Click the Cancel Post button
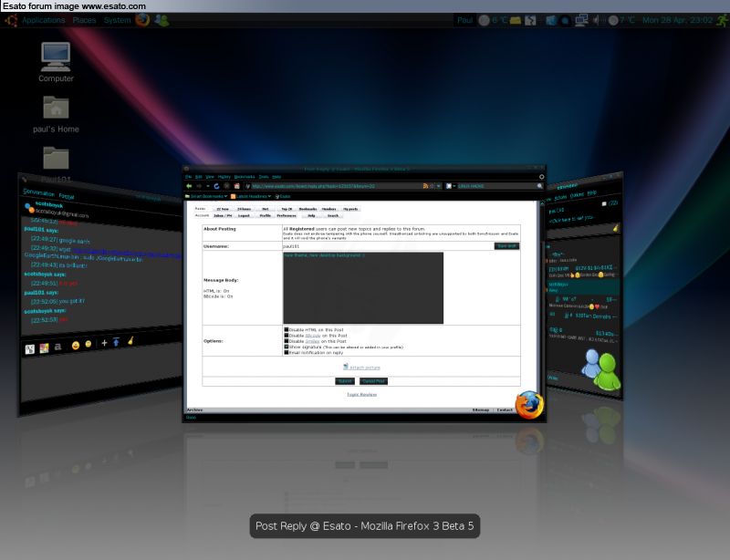730x560 pixels. point(373,381)
